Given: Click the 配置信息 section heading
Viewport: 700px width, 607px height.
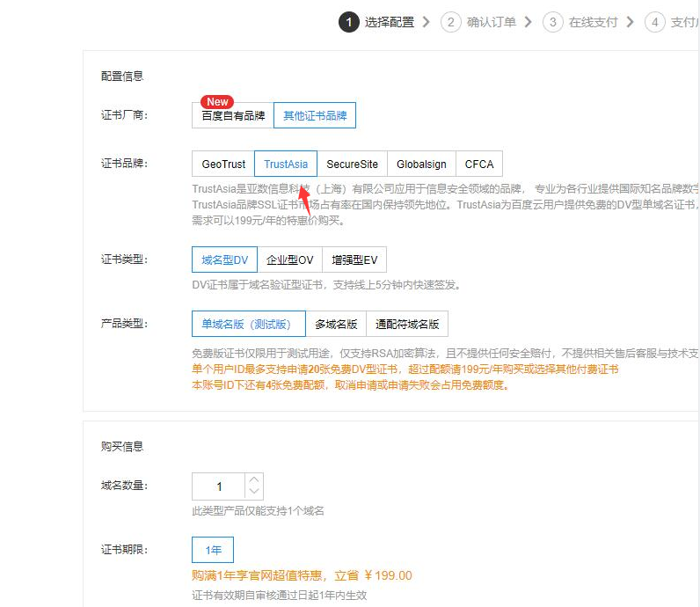Looking at the screenshot, I should [x=122, y=77].
